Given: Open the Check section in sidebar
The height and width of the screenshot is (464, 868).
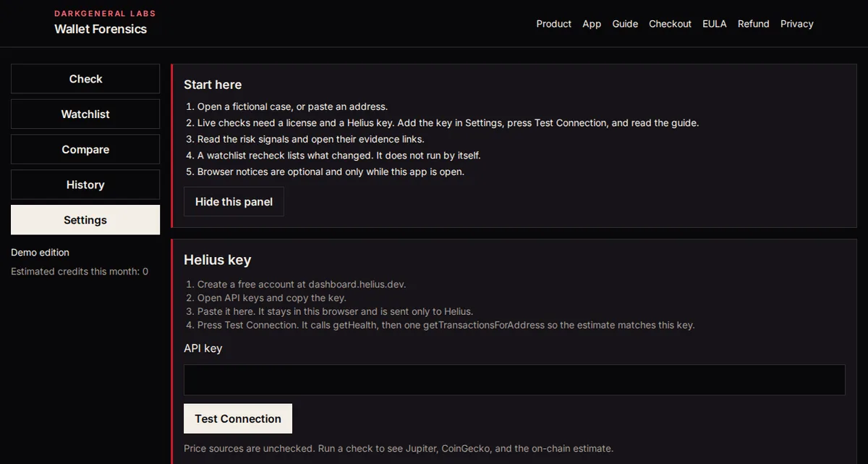Looking at the screenshot, I should (85, 79).
